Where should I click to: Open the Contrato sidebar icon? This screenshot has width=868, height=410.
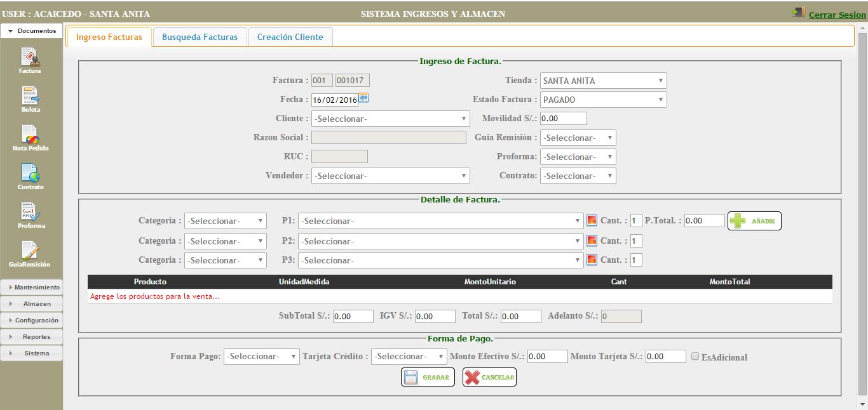30,174
